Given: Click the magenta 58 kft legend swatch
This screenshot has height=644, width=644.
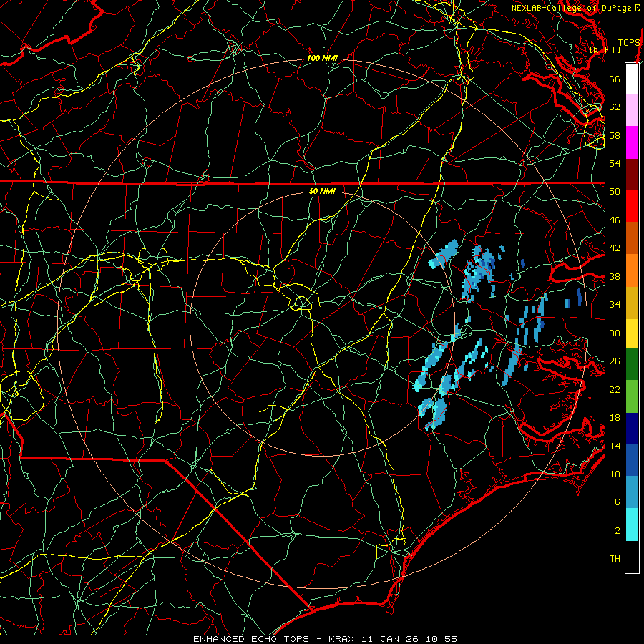Looking at the screenshot, I should [x=632, y=142].
